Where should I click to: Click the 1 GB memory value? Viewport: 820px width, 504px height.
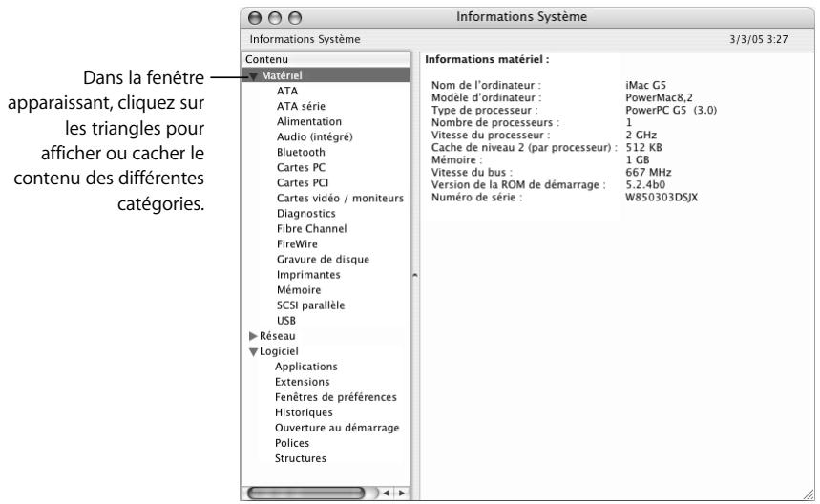638,160
